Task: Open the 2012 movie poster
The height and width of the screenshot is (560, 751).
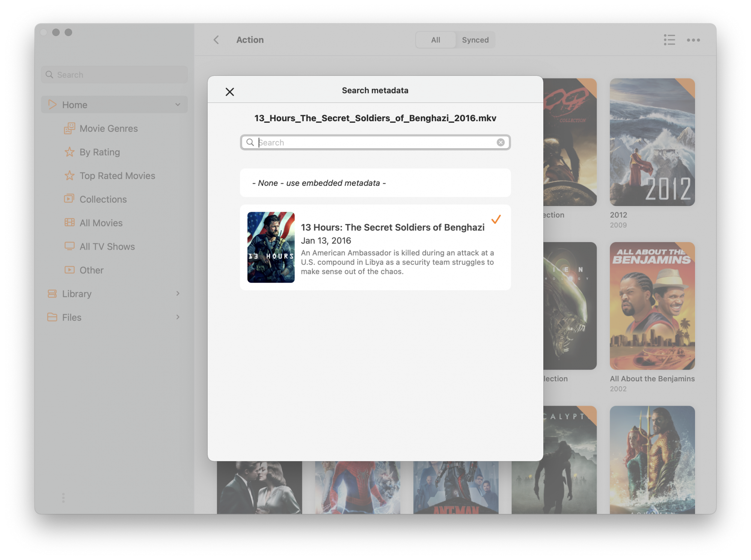Action: 652,142
